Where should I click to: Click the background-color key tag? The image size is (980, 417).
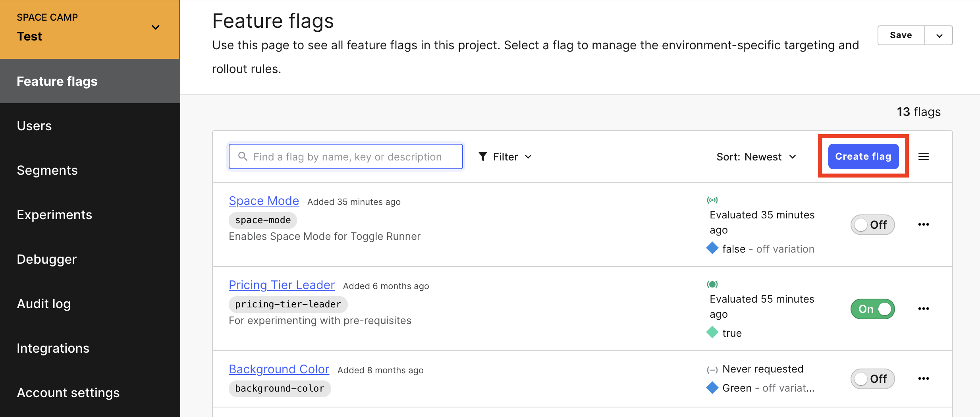click(280, 388)
